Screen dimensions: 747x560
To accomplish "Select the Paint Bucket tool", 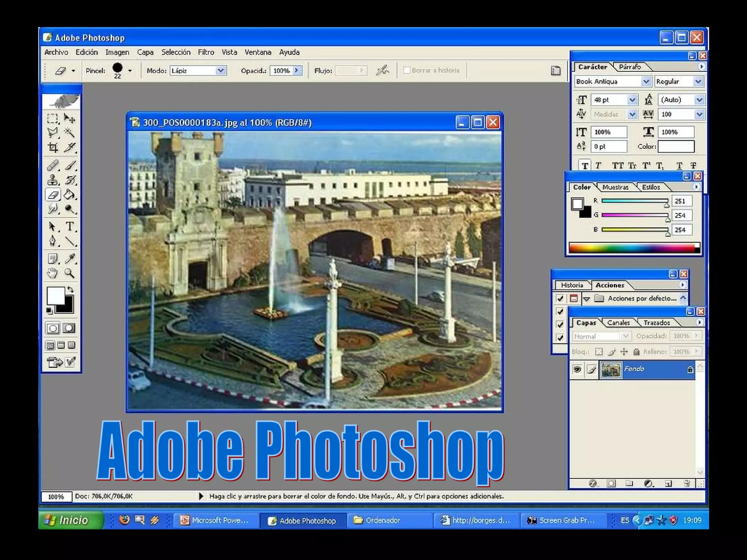I will pyautogui.click(x=69, y=195).
